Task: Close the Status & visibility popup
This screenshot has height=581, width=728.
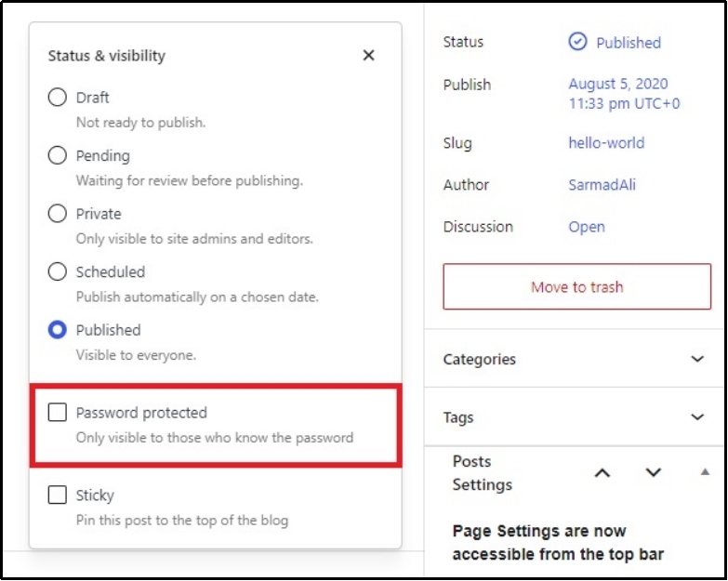Action: click(368, 56)
